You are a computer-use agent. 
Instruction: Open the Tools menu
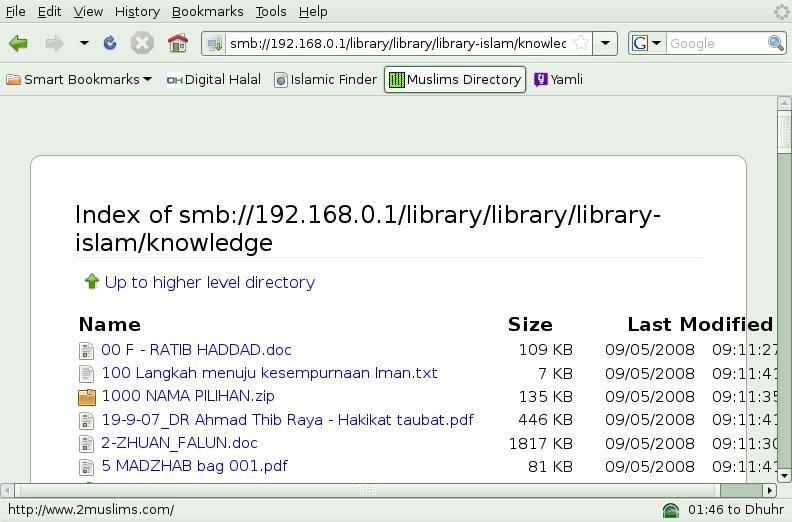point(271,11)
